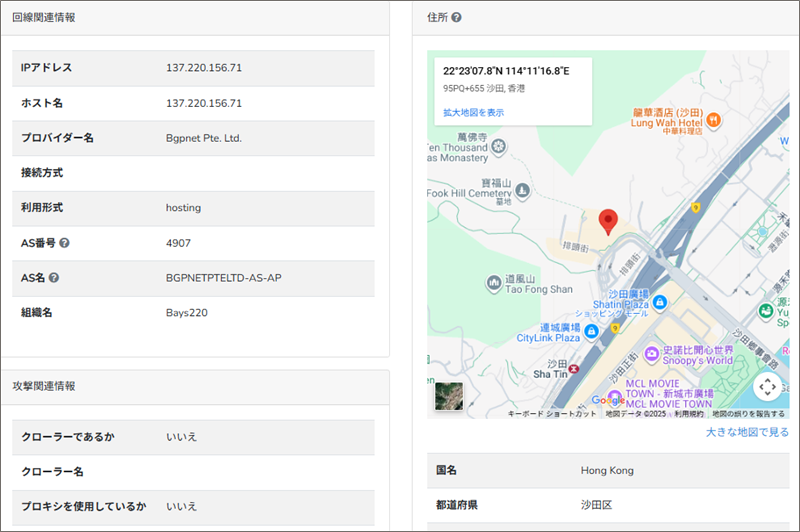This screenshot has width=800, height=532.
Task: Click the help icon beside AS番号
Action: [64, 243]
